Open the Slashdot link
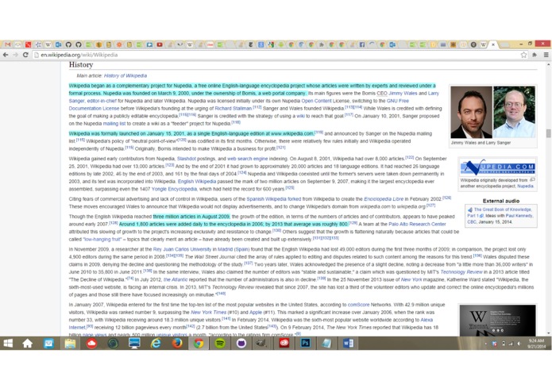 (x=186, y=159)
